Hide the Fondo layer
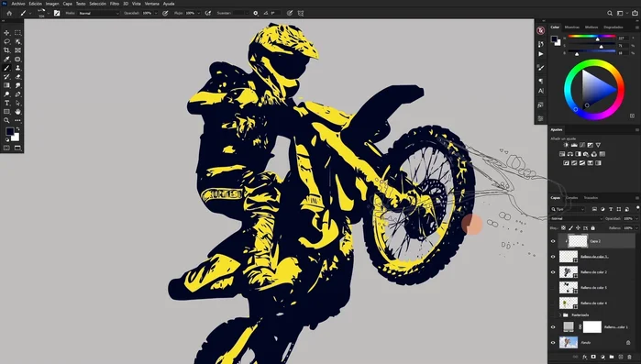This screenshot has height=364, width=641. (x=553, y=342)
